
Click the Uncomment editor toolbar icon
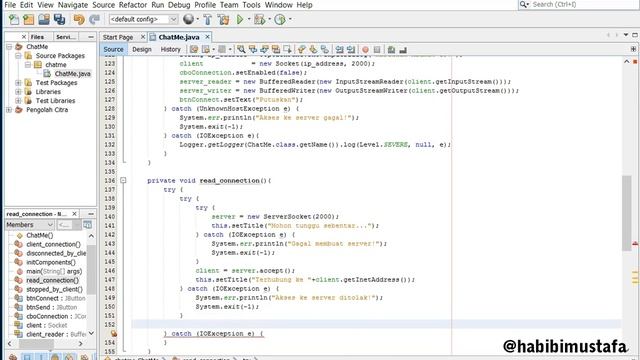pyautogui.click(x=403, y=49)
